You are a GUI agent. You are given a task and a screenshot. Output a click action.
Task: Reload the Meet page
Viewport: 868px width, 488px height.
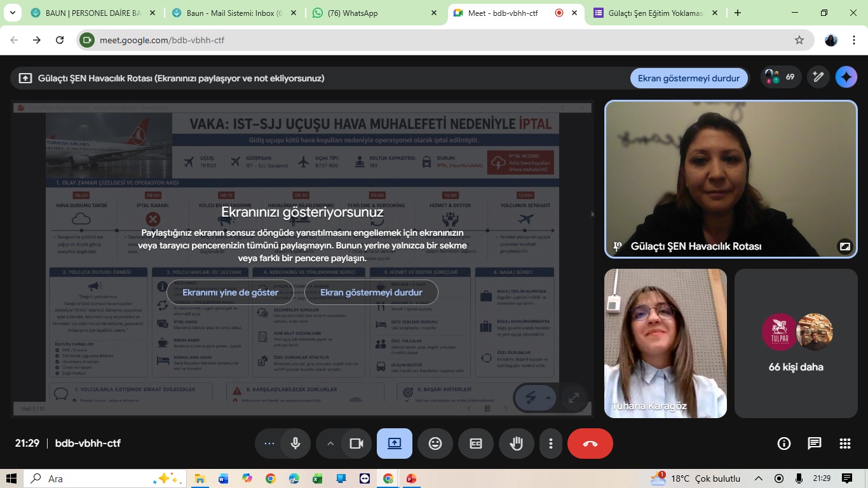point(60,40)
